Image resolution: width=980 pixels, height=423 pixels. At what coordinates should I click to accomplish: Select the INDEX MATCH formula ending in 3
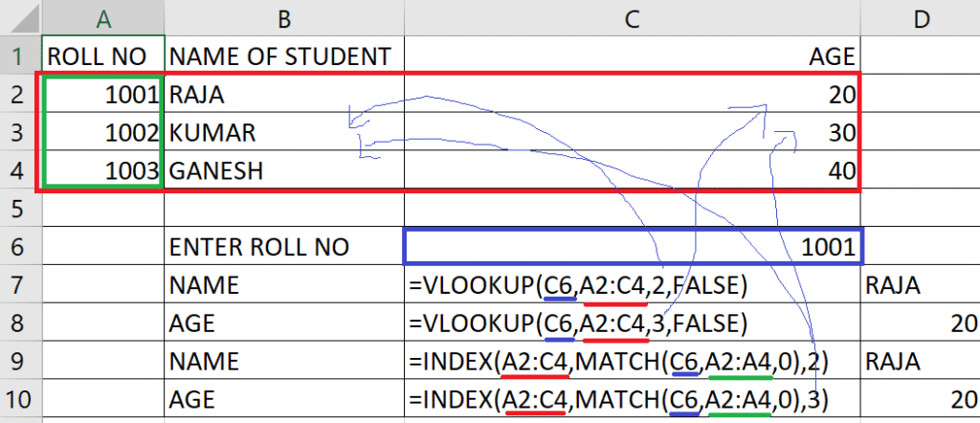632,399
